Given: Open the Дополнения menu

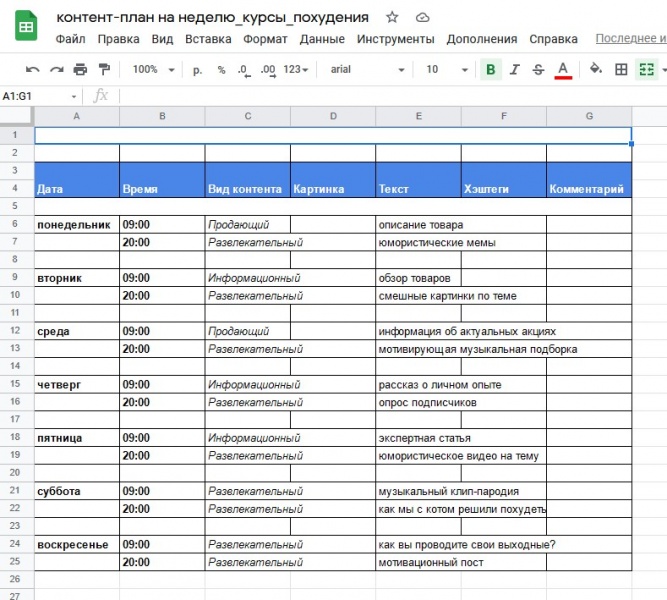Looking at the screenshot, I should click(482, 39).
